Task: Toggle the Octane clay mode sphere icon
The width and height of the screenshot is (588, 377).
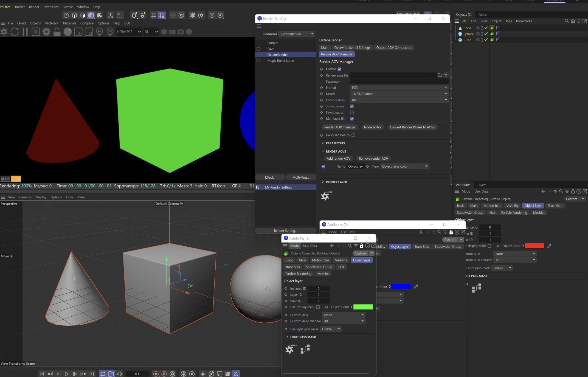Action: coord(68,32)
